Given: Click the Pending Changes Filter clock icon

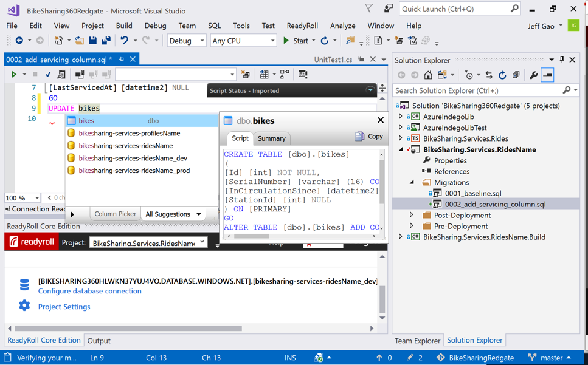Looking at the screenshot, I should tap(469, 75).
